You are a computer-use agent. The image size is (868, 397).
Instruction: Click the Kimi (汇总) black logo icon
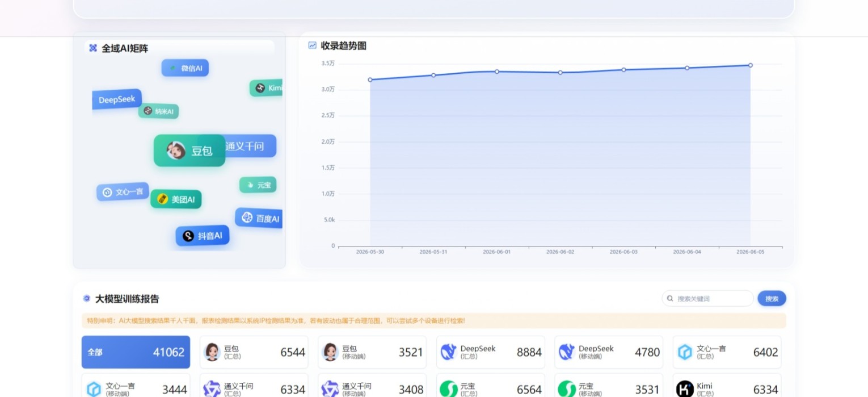click(685, 390)
